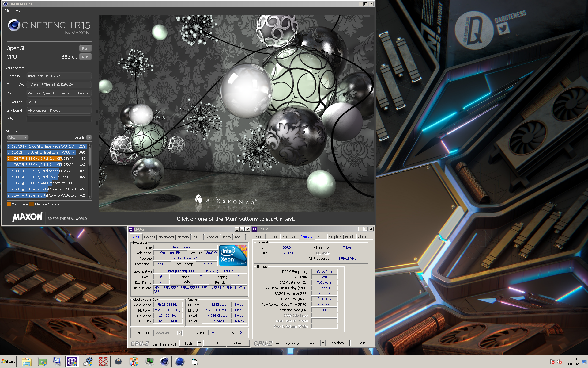This screenshot has width=588, height=368.
Task: Run the CPU benchmark
Action: (85, 57)
